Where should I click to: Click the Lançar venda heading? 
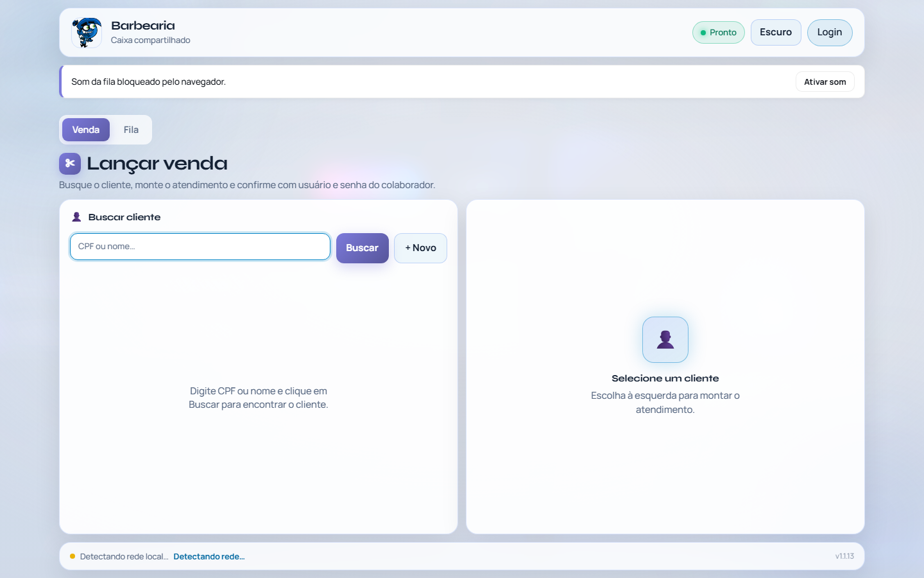157,164
